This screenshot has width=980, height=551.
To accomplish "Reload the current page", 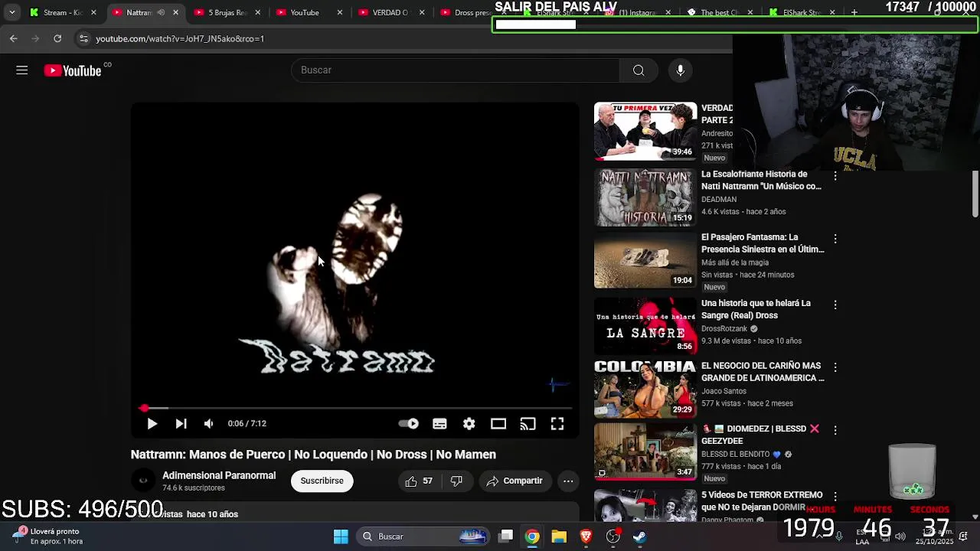I will tap(57, 38).
